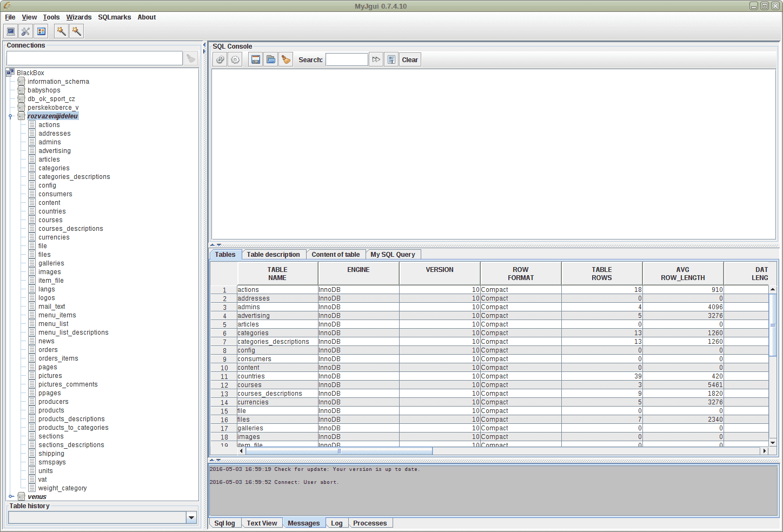The width and height of the screenshot is (783, 532).
Task: Expand the venus database node
Action: tap(10, 496)
